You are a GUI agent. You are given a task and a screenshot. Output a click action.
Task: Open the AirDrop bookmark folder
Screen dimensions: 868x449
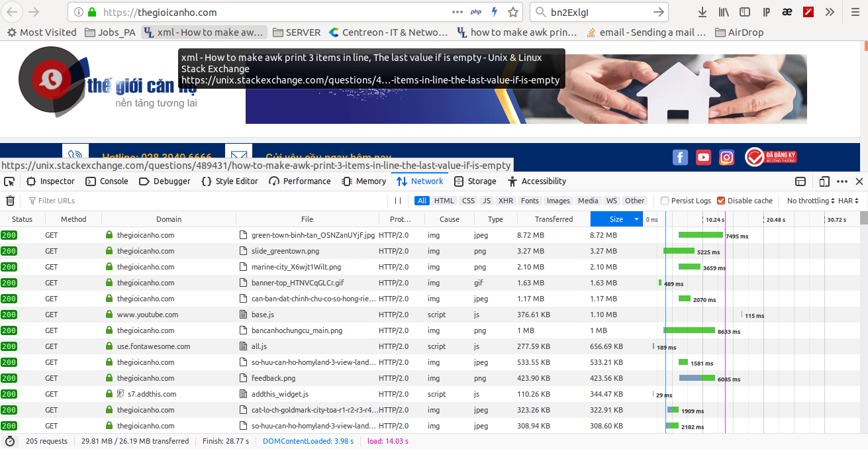tap(738, 32)
